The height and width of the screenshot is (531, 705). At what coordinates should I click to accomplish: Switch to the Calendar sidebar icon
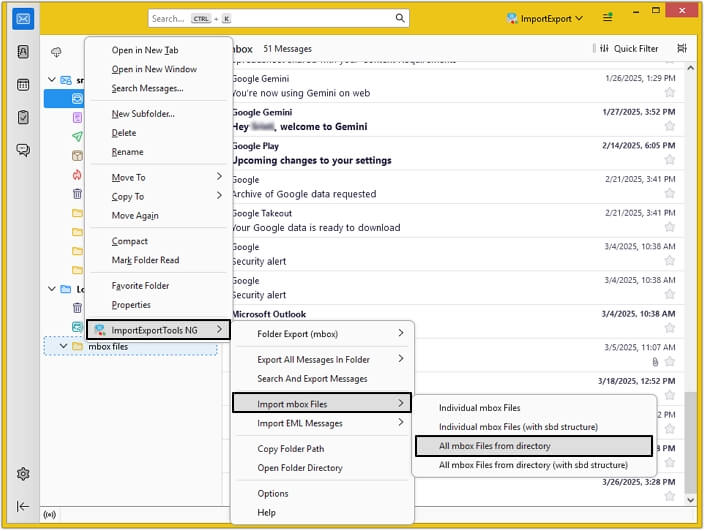pos(23,85)
